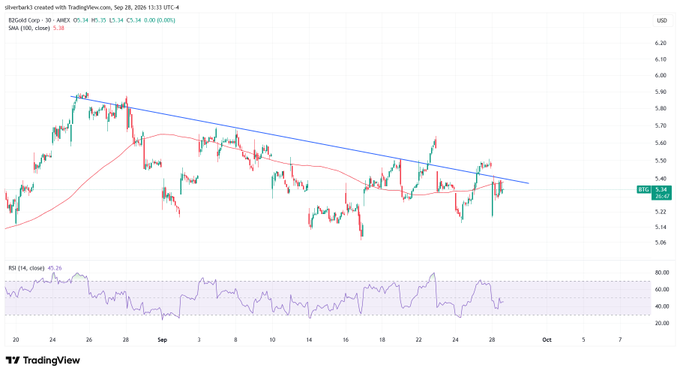Click the 5.40 price axis label
This screenshot has height=374, width=680.
[x=660, y=178]
